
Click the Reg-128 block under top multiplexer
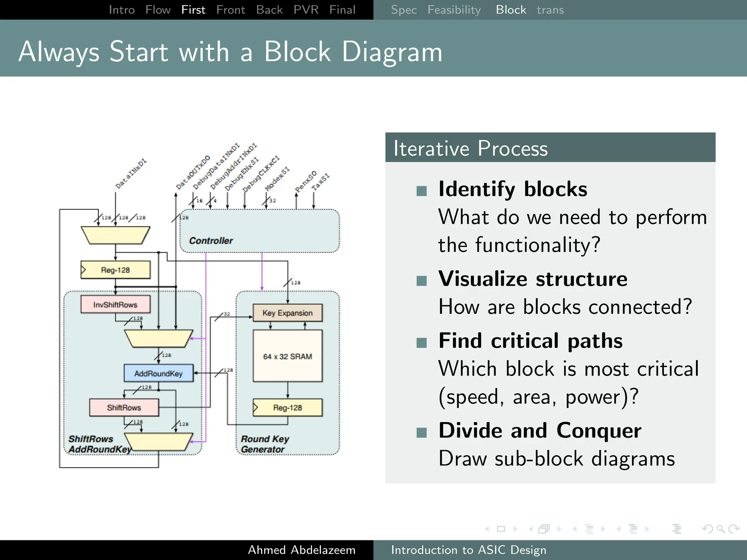coord(115,270)
